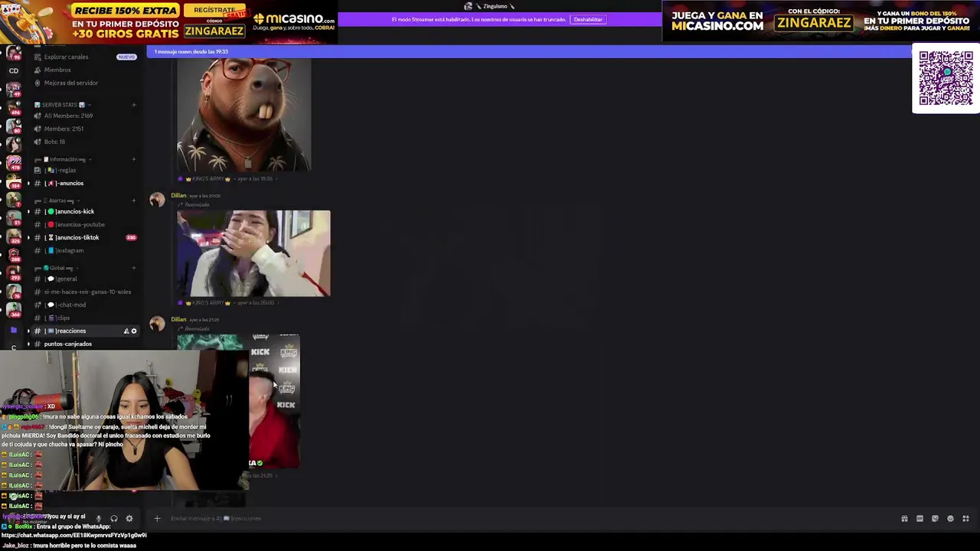
Task: Open the server with 325 badge
Action: point(13,235)
